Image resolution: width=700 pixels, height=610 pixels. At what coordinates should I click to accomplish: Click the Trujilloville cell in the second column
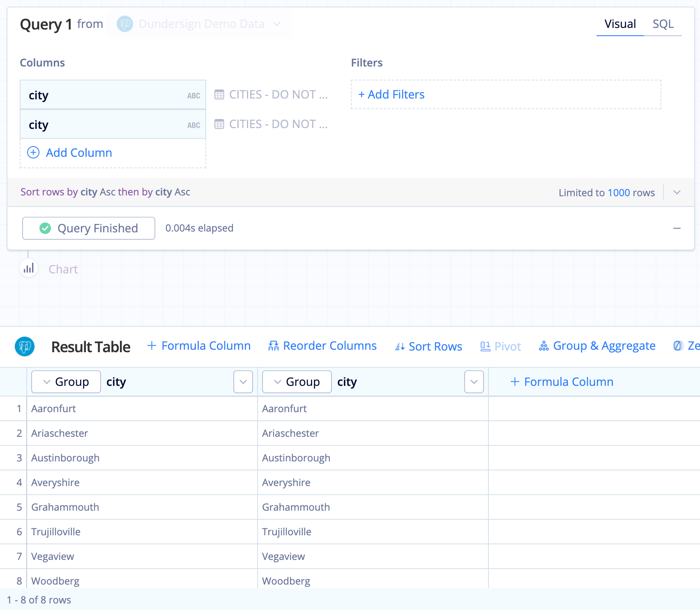[373, 532]
